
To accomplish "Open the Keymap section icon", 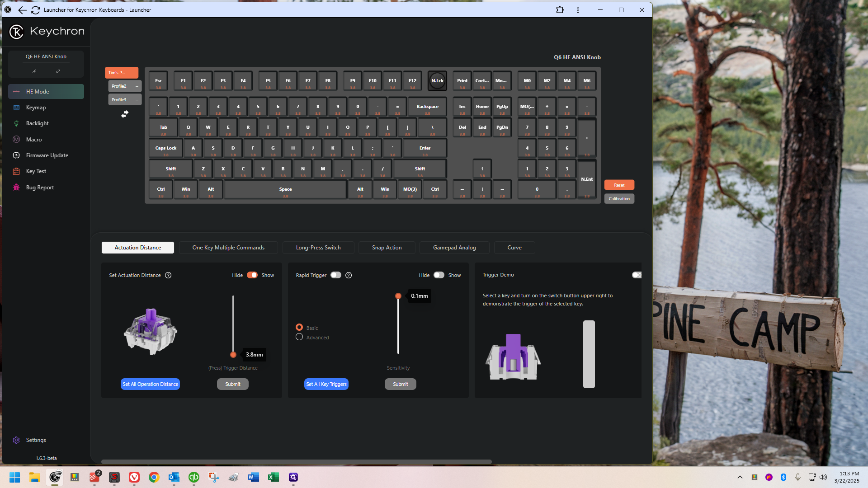I will (x=17, y=108).
